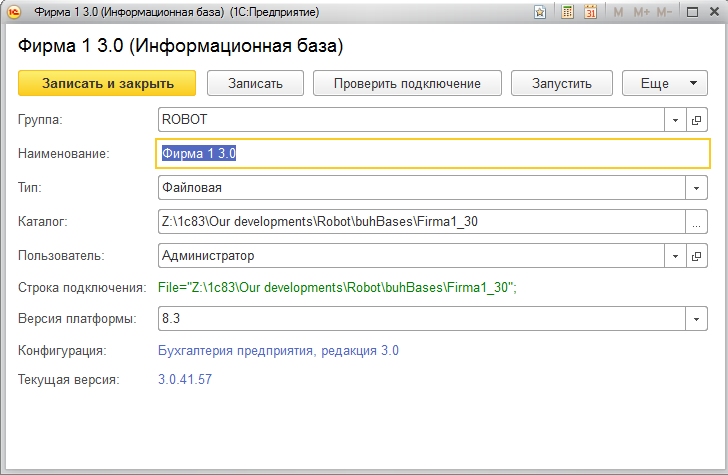728x475 pixels.
Task: Expand the Версия платформы dropdown arrow
Action: coord(696,319)
